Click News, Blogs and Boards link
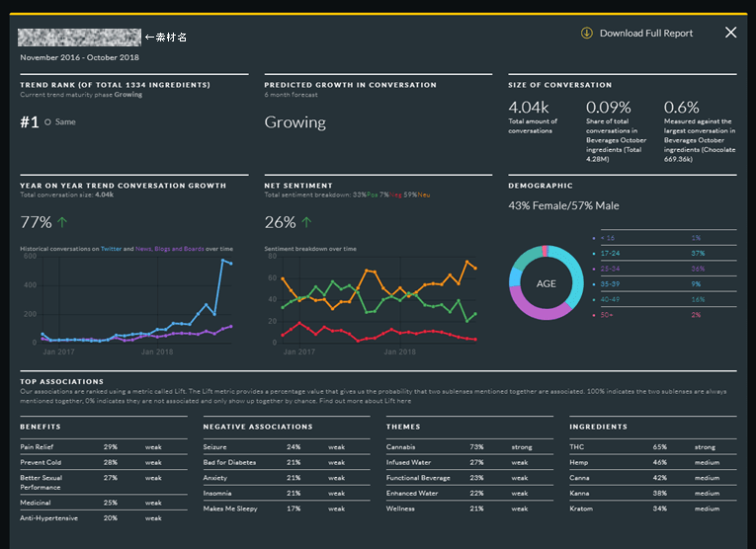 (x=170, y=249)
